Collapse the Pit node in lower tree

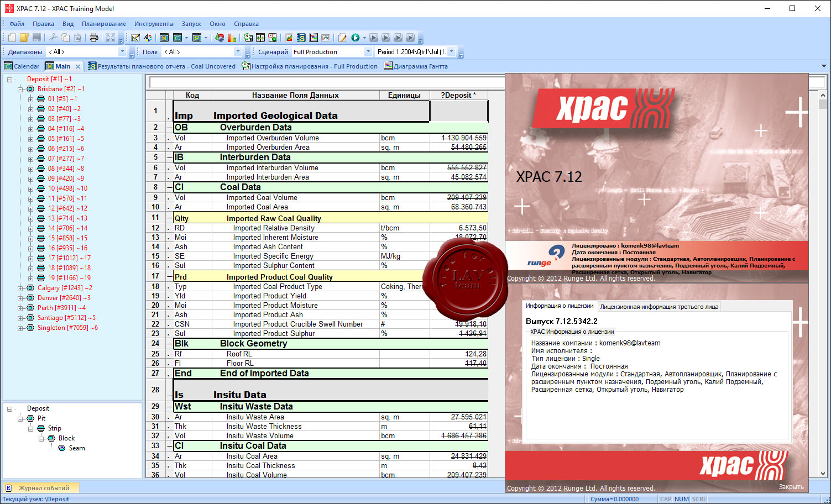click(20, 418)
